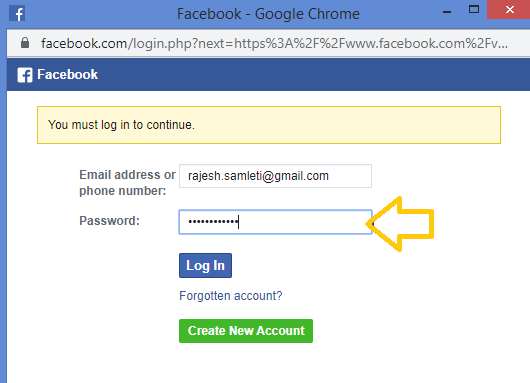Minimize the Chrome popup window
The height and width of the screenshot is (383, 530).
[x=447, y=12]
